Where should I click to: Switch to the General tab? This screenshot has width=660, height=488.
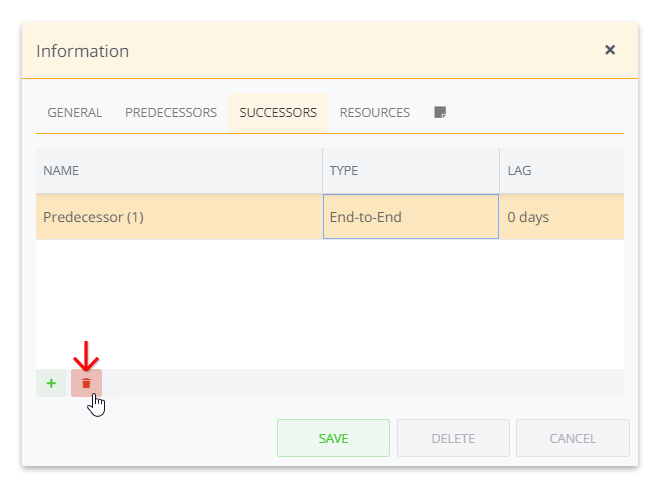(x=75, y=113)
